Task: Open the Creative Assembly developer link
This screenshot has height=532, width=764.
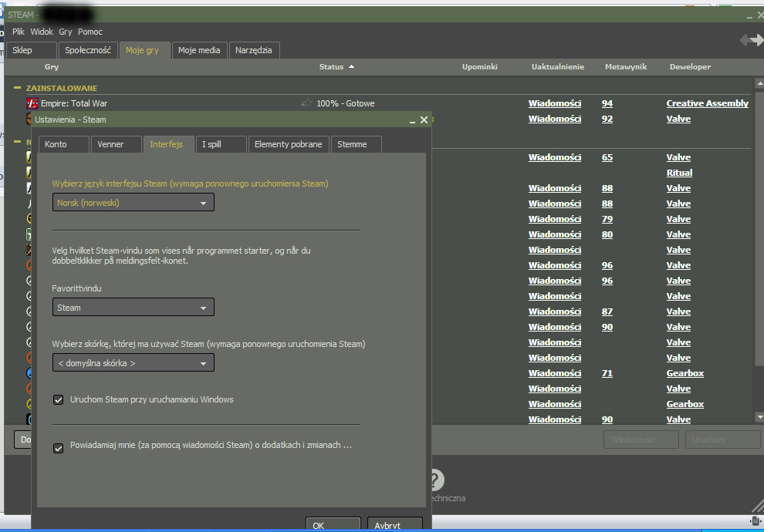Action: coord(707,103)
